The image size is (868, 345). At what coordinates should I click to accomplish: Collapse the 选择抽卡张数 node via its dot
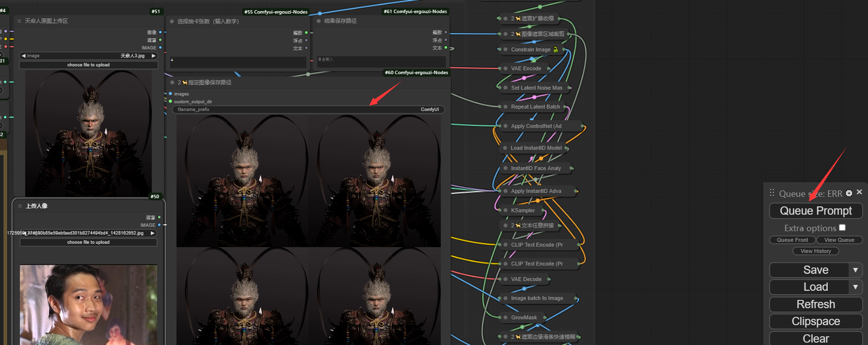click(172, 21)
